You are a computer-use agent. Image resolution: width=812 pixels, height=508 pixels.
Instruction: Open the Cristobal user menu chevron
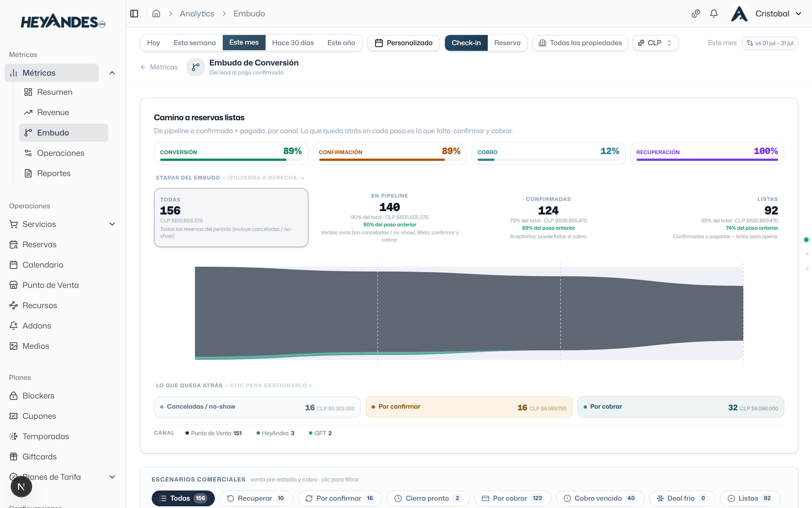click(798, 14)
